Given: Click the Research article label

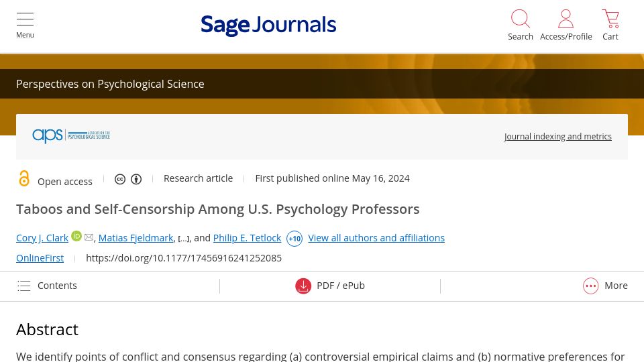Looking at the screenshot, I should (198, 178).
